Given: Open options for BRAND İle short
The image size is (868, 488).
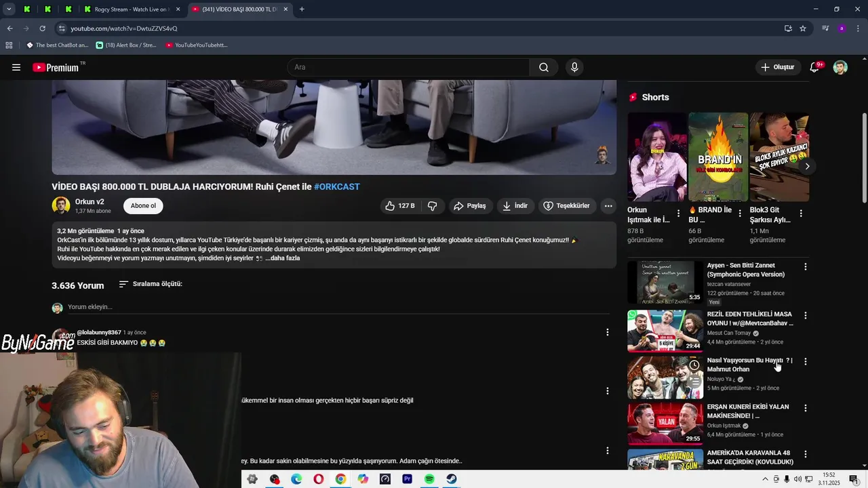Looking at the screenshot, I should click(740, 213).
